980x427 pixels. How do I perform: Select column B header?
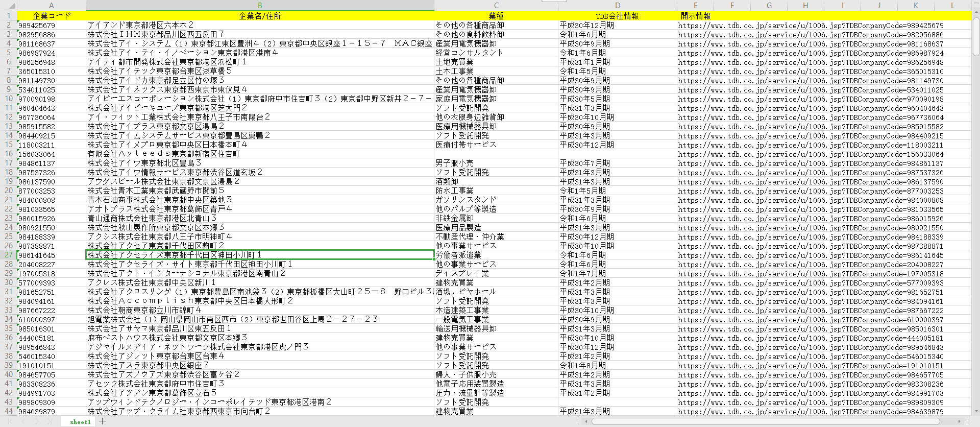click(x=260, y=6)
